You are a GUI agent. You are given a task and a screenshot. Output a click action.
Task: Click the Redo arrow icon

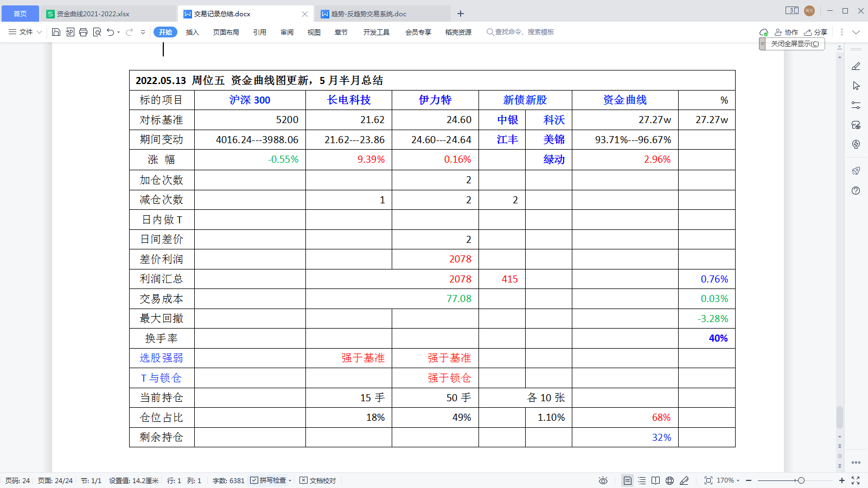[129, 32]
